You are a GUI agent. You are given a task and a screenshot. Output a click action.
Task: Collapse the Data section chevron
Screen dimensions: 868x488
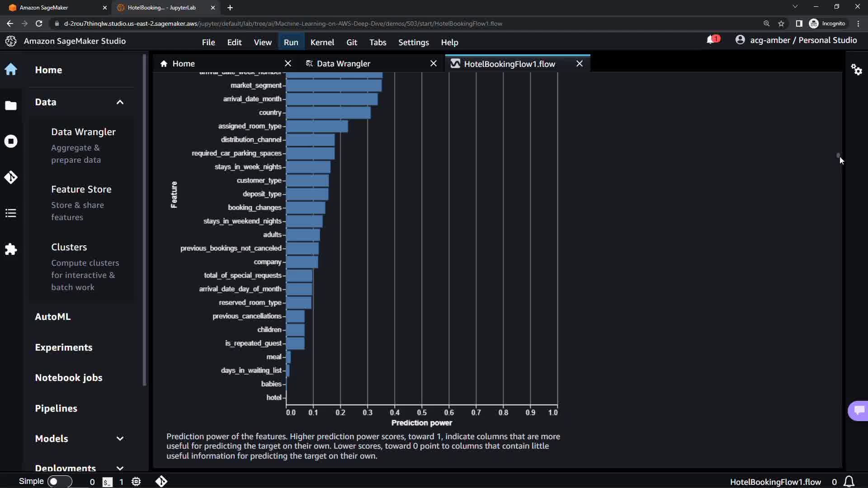point(120,102)
